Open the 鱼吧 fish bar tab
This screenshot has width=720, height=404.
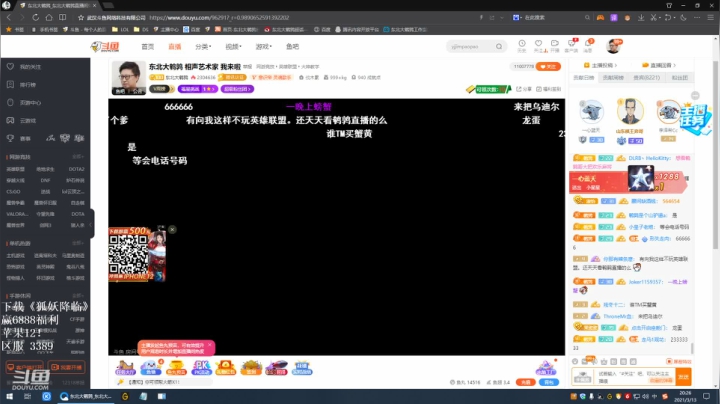[292, 46]
